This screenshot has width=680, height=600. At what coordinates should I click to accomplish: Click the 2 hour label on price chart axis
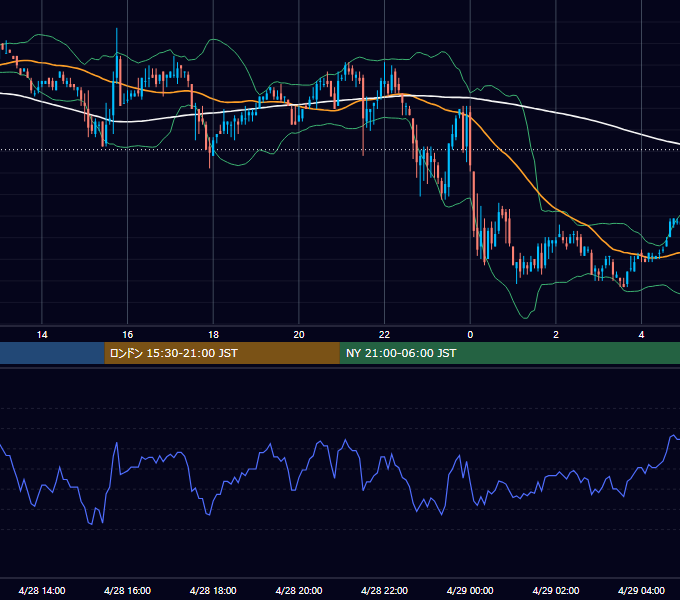[x=556, y=335]
